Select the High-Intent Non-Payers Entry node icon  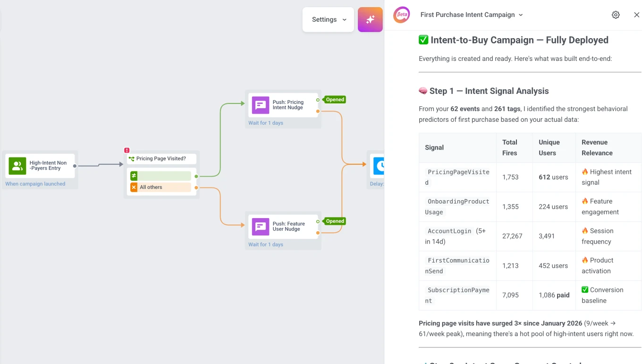pyautogui.click(x=17, y=166)
